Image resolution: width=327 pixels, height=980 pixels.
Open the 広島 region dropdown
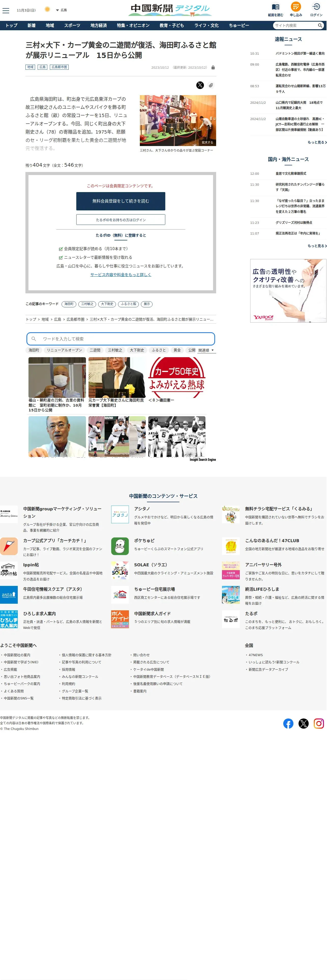(x=61, y=10)
